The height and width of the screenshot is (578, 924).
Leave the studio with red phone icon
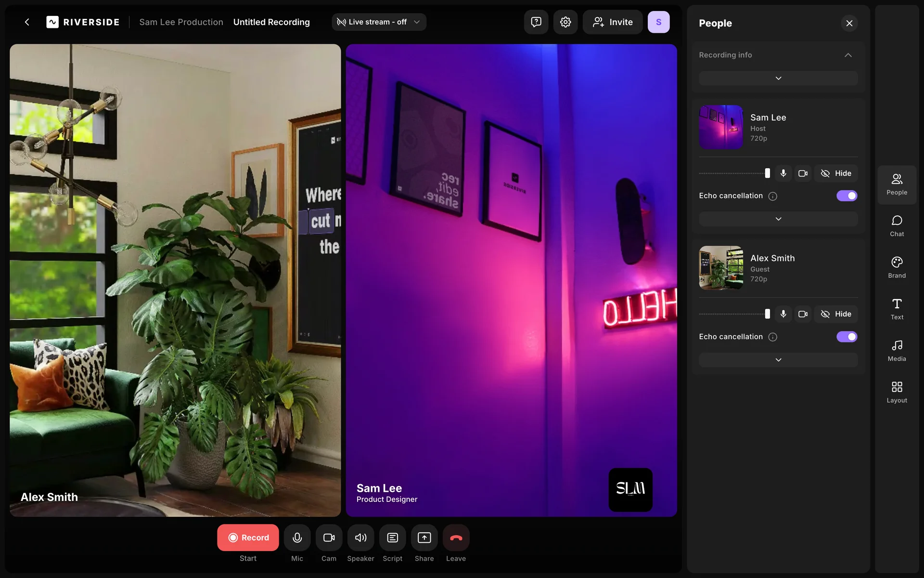tap(456, 538)
